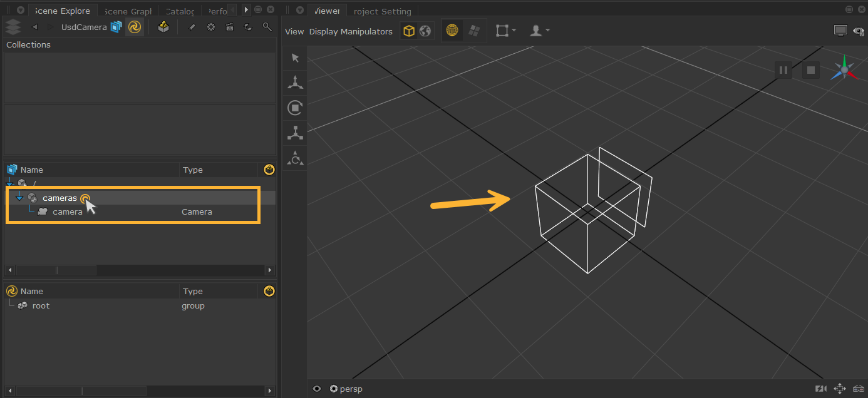This screenshot has height=398, width=868.
Task: Click the magnifying glass search icon
Action: coord(267,27)
